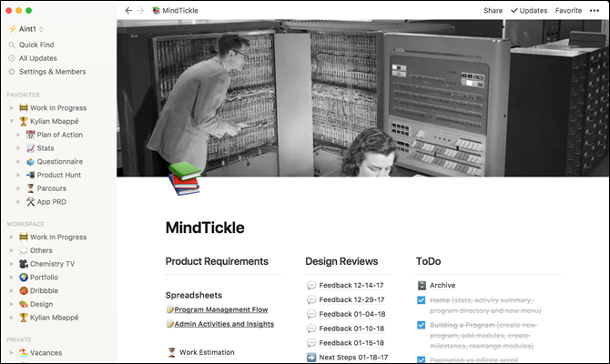This screenshot has height=364, width=610.
Task: Open All Updates in the sidebar
Action: (37, 58)
